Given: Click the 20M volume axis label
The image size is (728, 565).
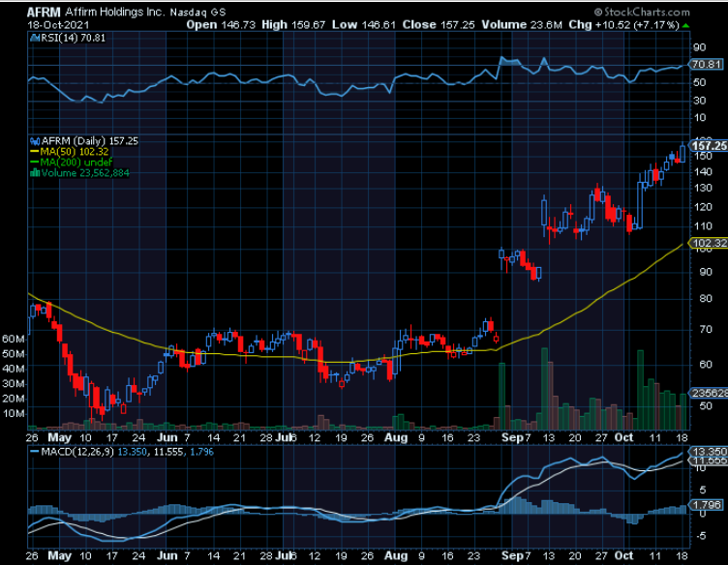Looking at the screenshot, I should point(13,399).
